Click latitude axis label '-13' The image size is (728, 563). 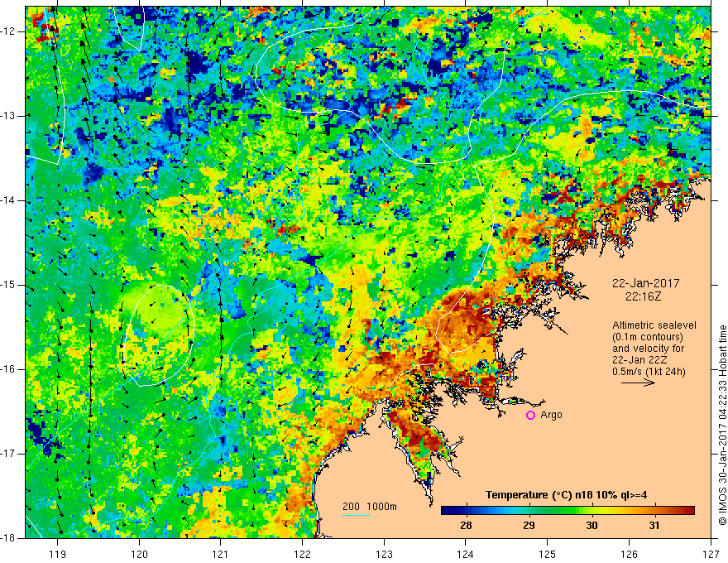pyautogui.click(x=9, y=116)
